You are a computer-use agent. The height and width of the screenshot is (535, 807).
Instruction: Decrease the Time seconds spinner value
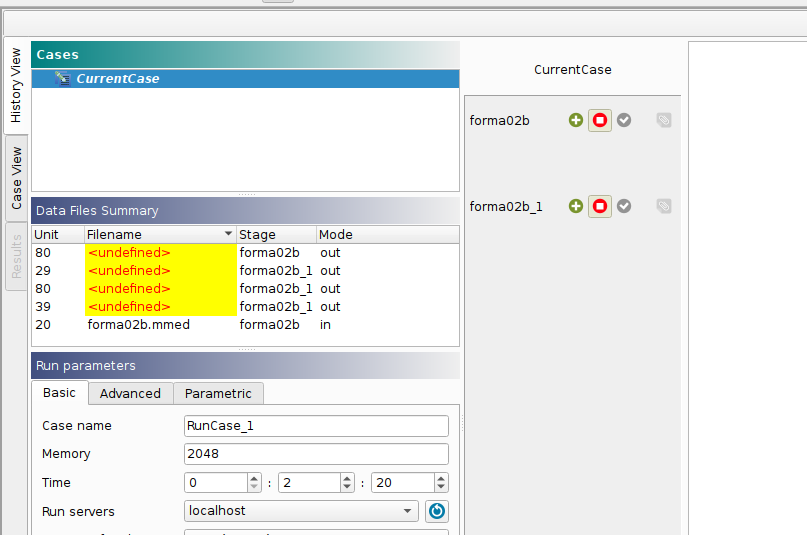coord(440,488)
